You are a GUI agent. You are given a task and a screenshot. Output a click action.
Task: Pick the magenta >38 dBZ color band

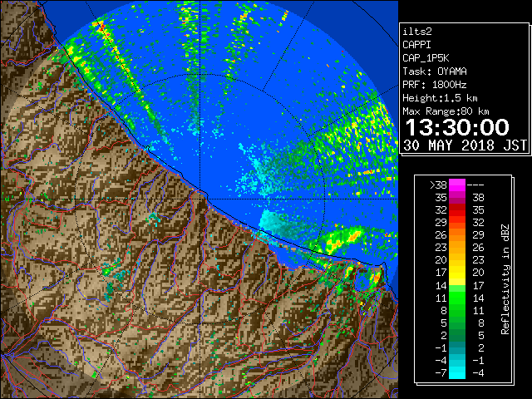pos(457,185)
